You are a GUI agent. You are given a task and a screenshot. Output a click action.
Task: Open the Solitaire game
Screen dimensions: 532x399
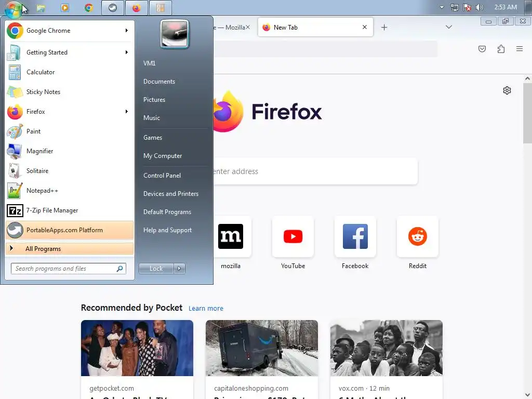click(x=70, y=170)
